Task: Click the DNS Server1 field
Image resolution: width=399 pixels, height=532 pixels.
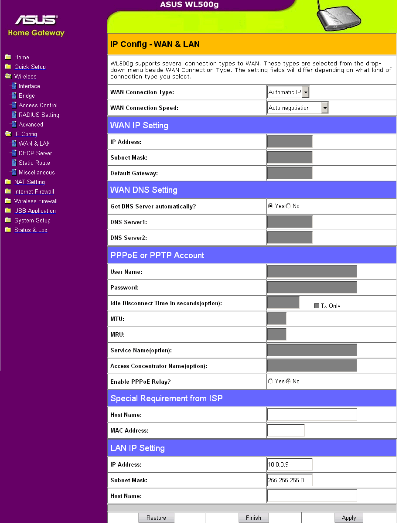Action: coord(290,222)
